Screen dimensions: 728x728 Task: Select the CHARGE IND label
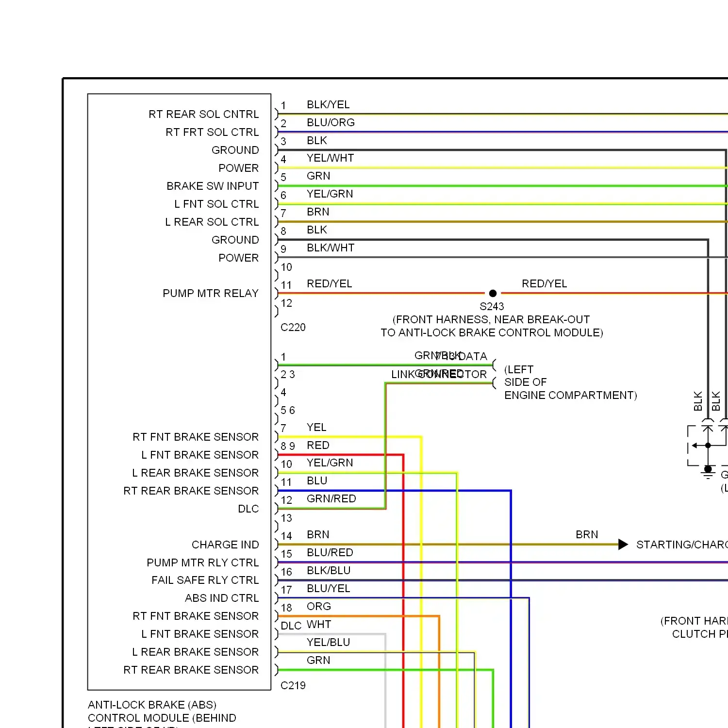(225, 545)
